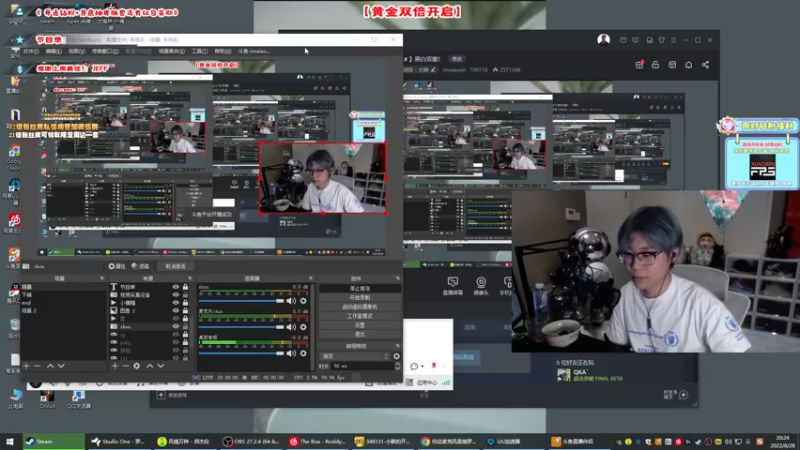Select 摄像头 camera icon in Douyu
The image size is (800, 450).
pyautogui.click(x=481, y=286)
